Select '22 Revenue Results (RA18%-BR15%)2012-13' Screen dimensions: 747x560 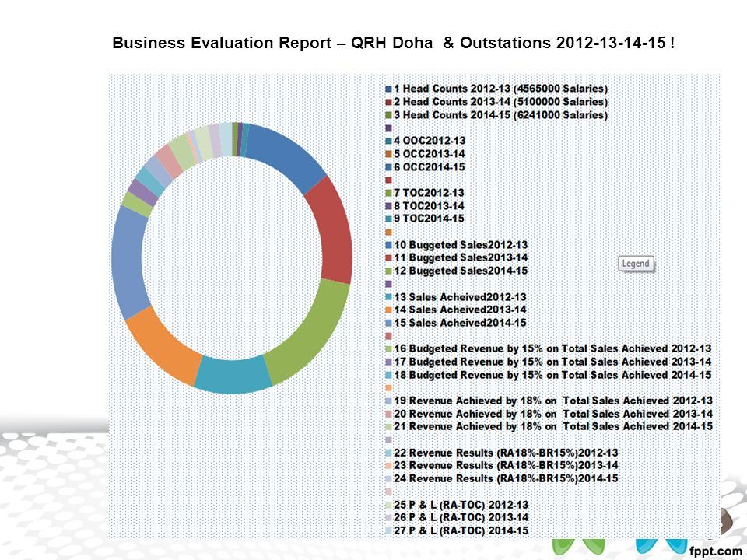click(501, 453)
